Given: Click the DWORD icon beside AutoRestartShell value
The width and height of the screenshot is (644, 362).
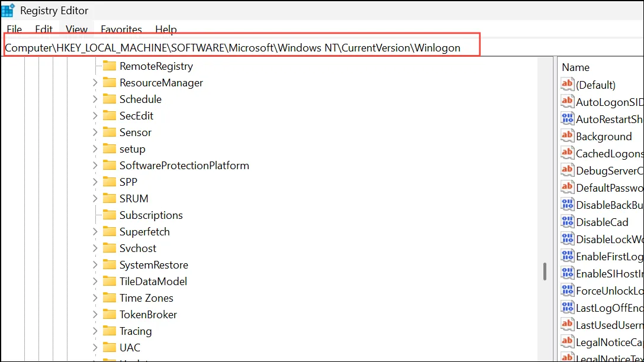Looking at the screenshot, I should [x=567, y=119].
